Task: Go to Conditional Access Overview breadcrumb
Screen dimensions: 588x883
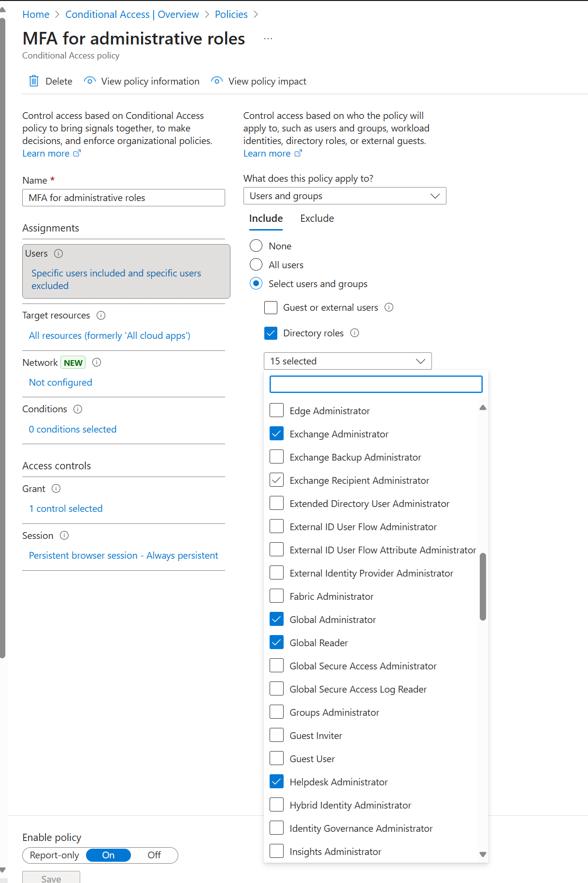Action: coord(132,14)
